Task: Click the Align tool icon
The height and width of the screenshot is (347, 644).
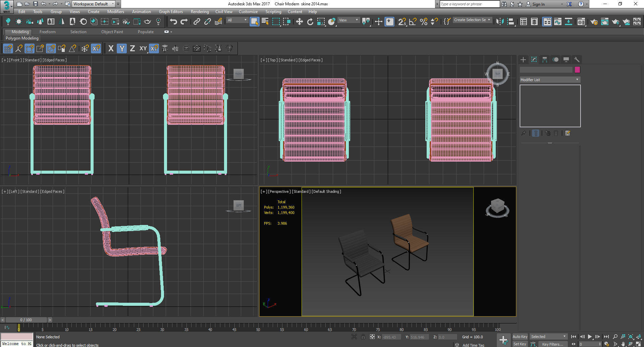Action: click(x=511, y=22)
